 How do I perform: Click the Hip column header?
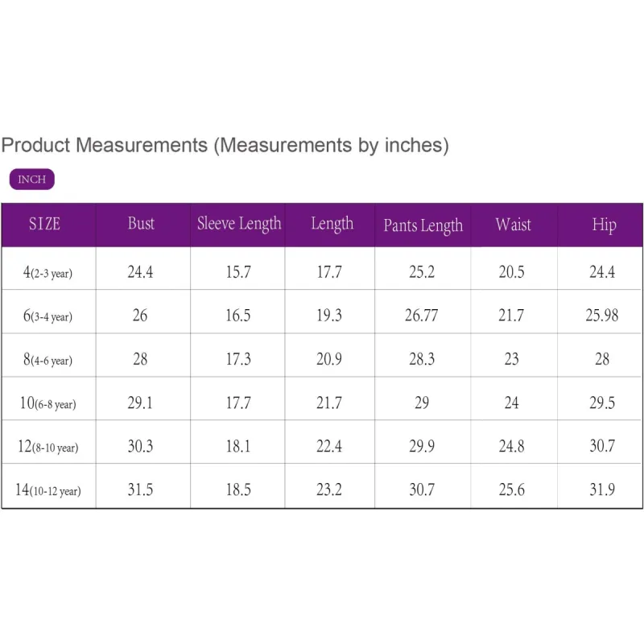click(x=603, y=225)
